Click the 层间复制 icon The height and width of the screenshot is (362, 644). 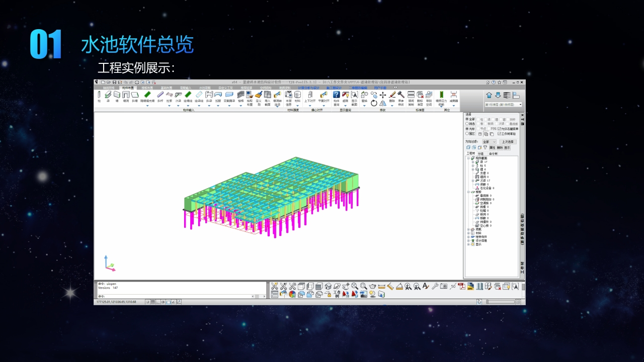pos(411,96)
